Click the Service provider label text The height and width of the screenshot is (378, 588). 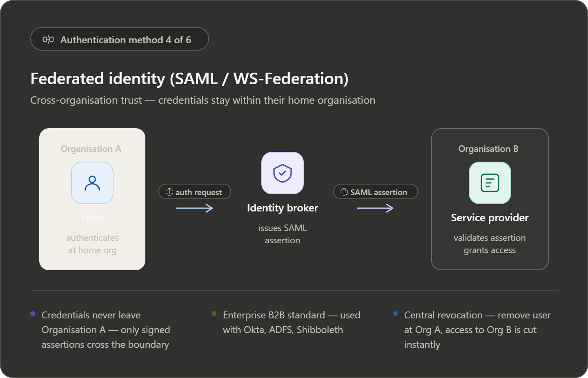(490, 218)
